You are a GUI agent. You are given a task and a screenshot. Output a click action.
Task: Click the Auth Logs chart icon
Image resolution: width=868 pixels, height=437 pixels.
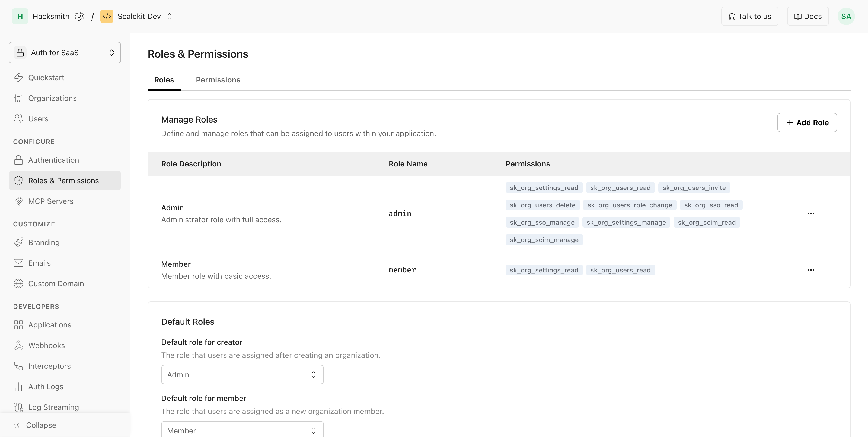pyautogui.click(x=18, y=387)
